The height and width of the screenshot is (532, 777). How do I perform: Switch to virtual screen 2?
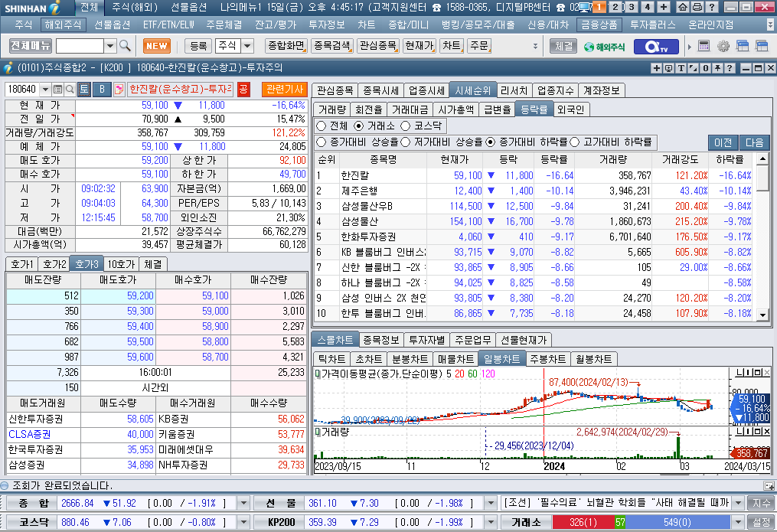pos(615,7)
